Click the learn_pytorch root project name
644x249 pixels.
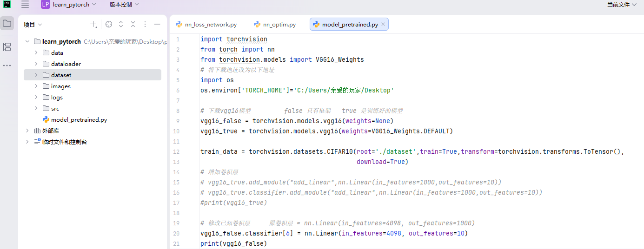(x=61, y=41)
